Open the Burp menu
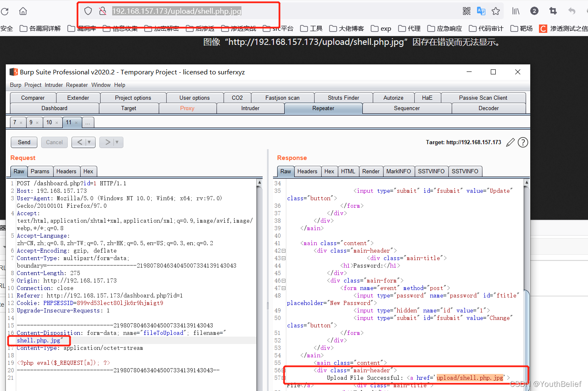The width and height of the screenshot is (588, 391). tap(15, 85)
